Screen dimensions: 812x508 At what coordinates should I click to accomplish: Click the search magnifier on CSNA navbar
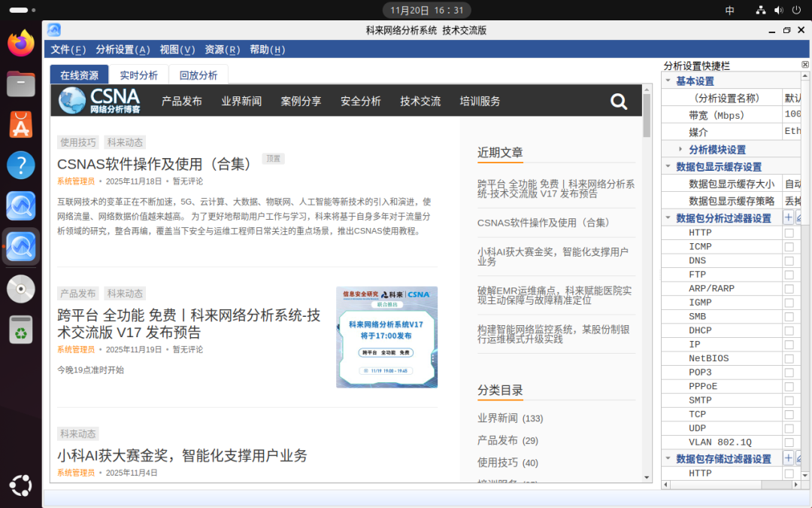[x=619, y=102]
